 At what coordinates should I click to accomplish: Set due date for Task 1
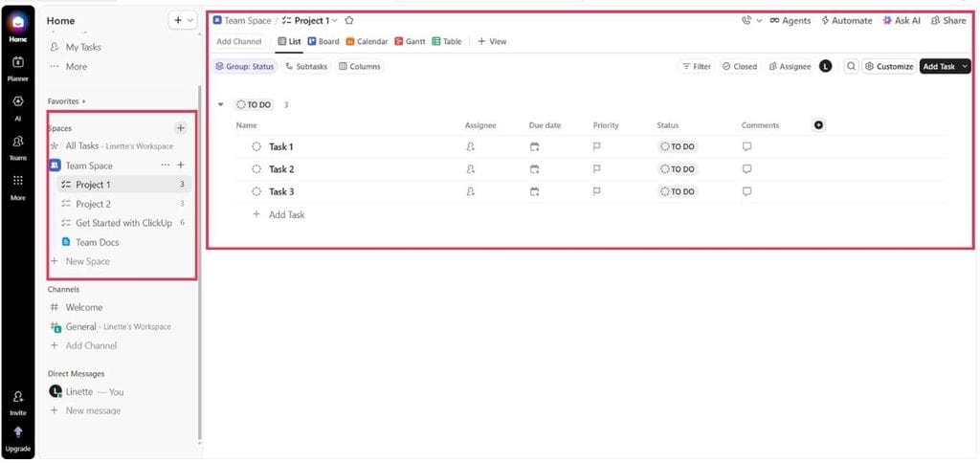[534, 146]
